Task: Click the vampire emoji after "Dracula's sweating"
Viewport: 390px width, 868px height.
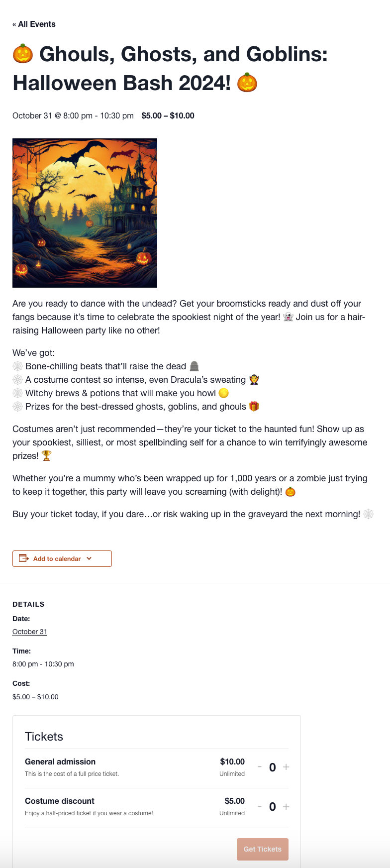Action: coord(254,380)
